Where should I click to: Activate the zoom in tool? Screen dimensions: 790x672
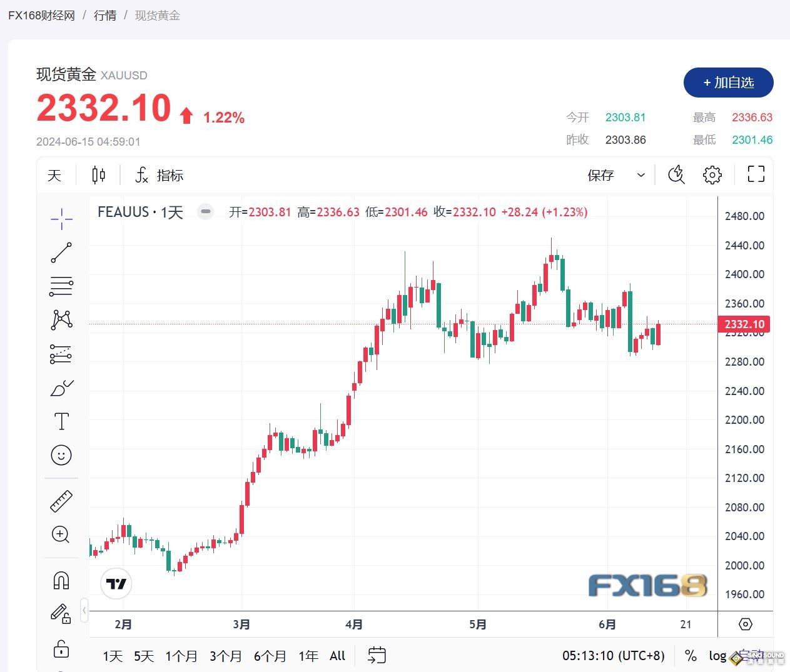click(x=61, y=534)
